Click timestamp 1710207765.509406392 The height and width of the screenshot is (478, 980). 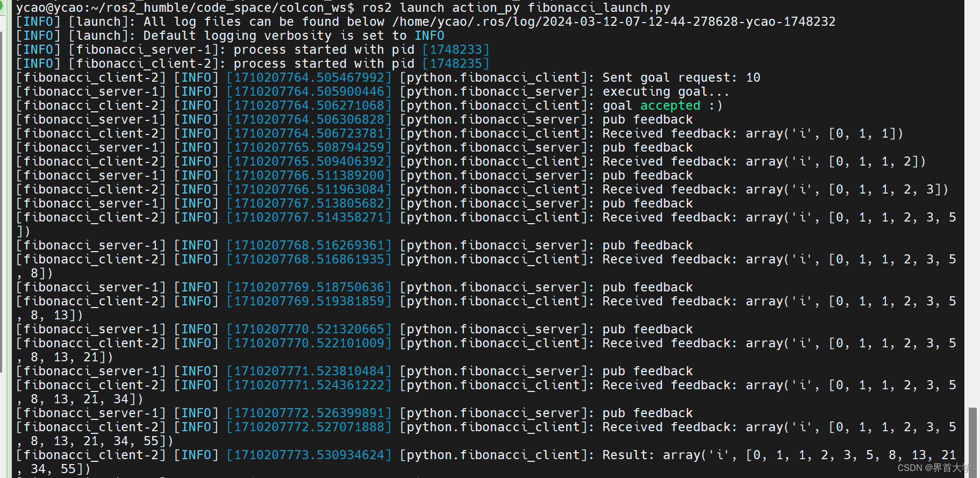click(x=309, y=161)
